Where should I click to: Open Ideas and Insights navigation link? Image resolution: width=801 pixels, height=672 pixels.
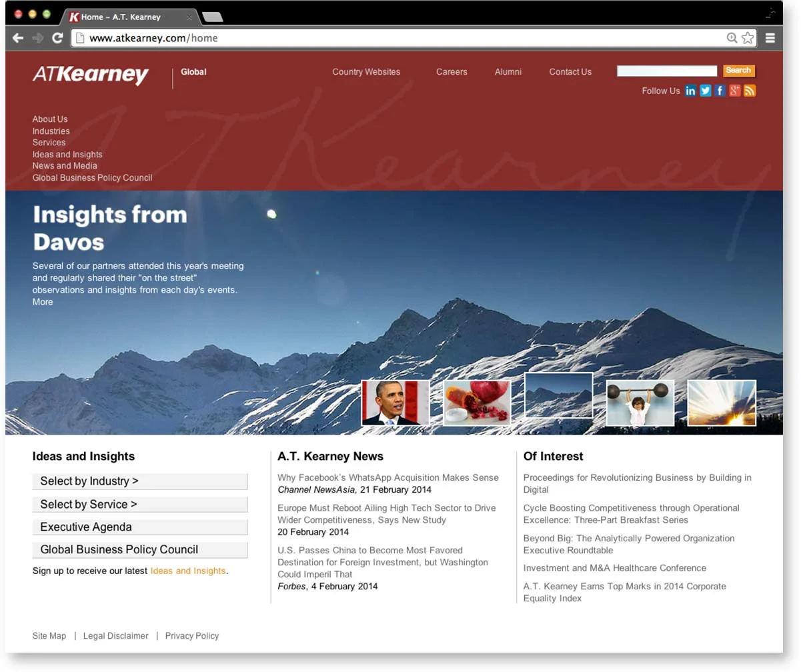[x=67, y=155]
